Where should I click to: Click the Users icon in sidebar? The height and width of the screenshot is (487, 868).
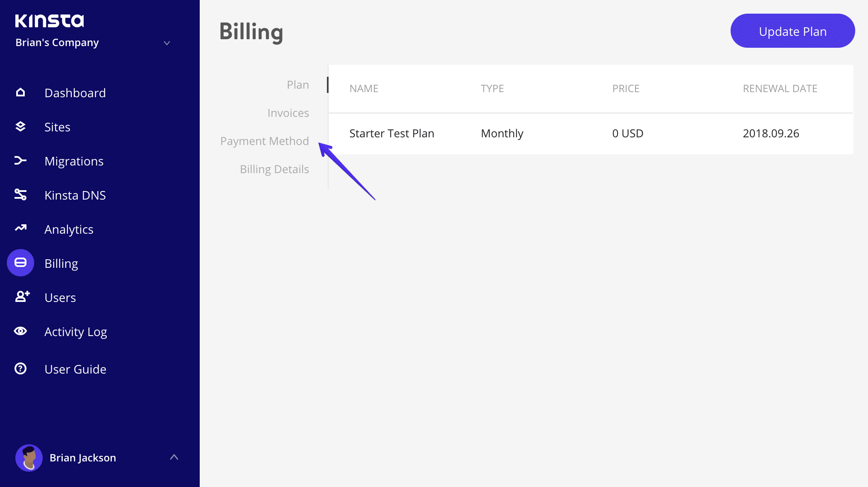click(21, 297)
